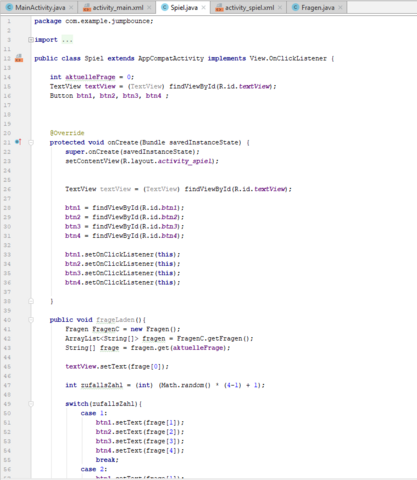Switch to the MainActivity.java tab
This screenshot has height=480, width=417.
coord(40,7)
